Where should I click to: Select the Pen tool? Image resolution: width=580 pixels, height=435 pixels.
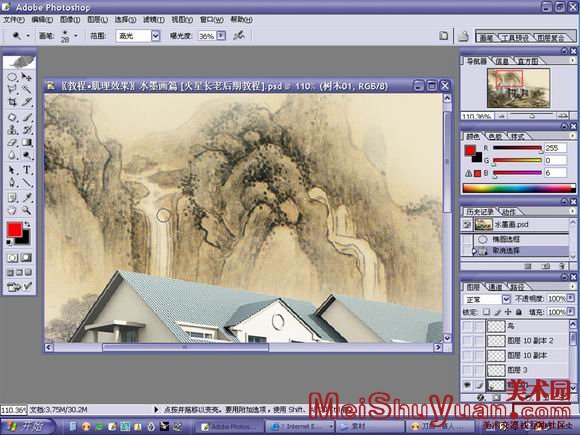point(12,183)
